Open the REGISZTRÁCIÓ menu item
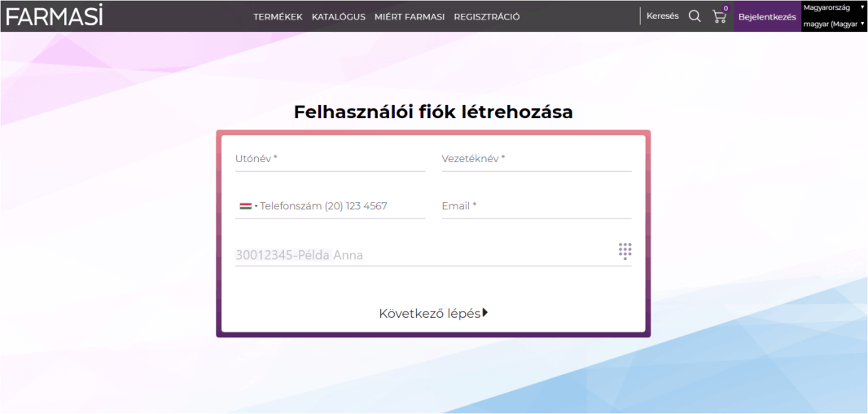The height and width of the screenshot is (414, 868). (486, 16)
